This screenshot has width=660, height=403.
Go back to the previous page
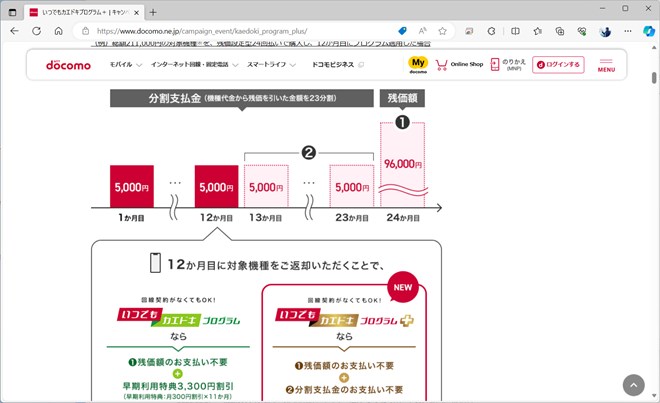pyautogui.click(x=14, y=31)
